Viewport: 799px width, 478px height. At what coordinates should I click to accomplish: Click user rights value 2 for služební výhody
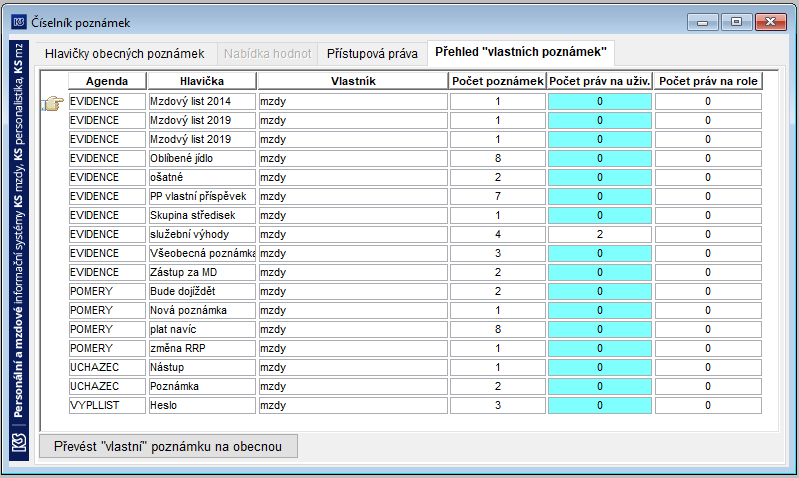pyautogui.click(x=600, y=234)
